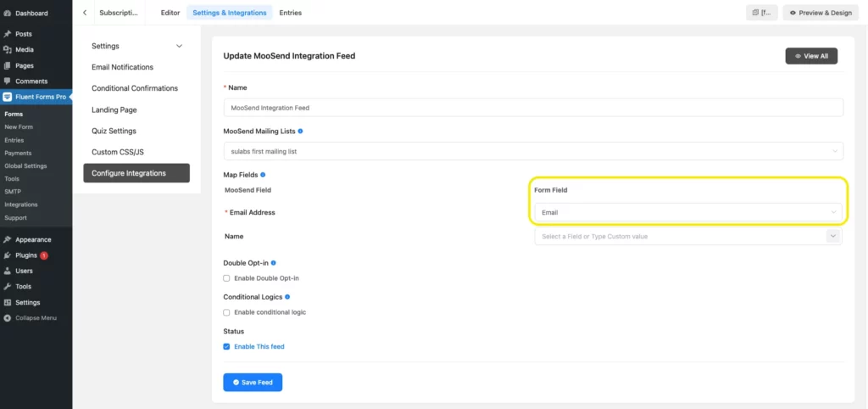Uncheck Enable This feed checkbox

tap(226, 347)
